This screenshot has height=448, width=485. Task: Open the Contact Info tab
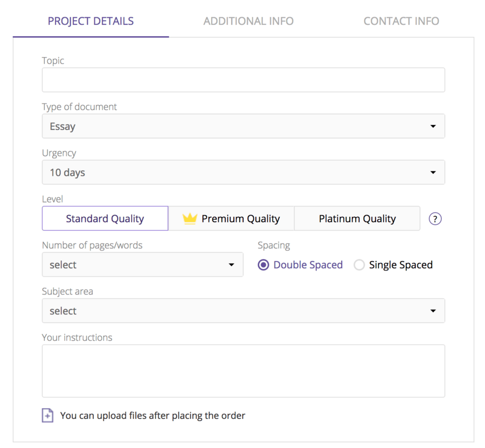401,21
